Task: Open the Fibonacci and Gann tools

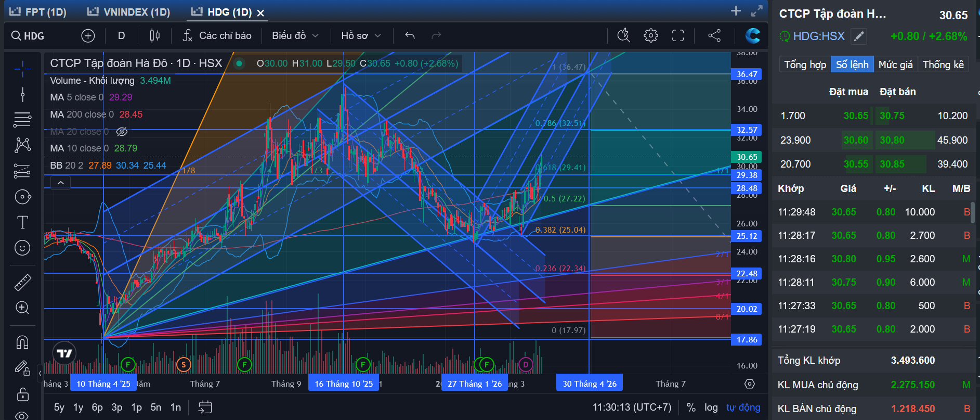Action: coord(22,120)
